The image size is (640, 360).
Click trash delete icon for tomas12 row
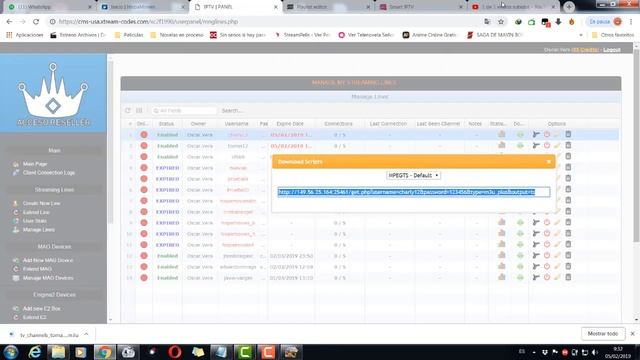pyautogui.click(x=568, y=145)
